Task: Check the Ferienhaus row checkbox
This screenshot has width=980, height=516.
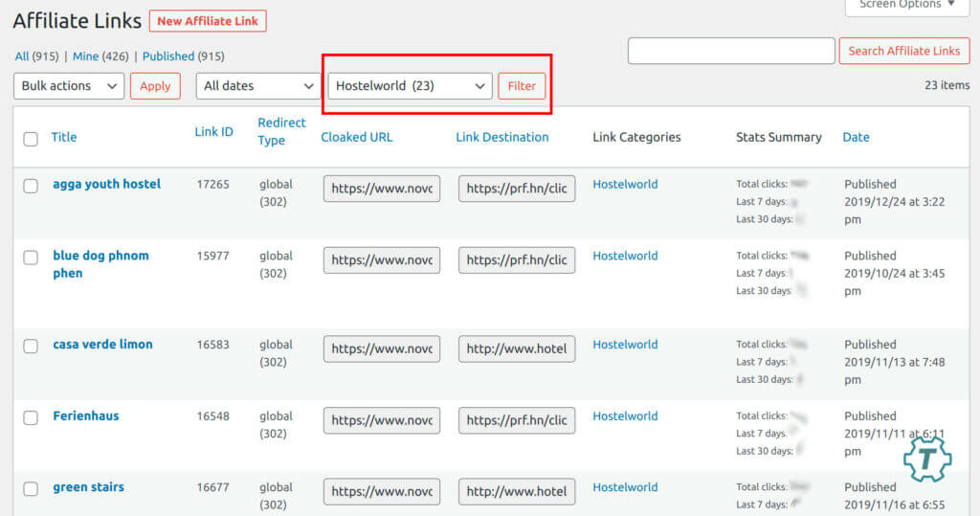Action: pos(31,417)
